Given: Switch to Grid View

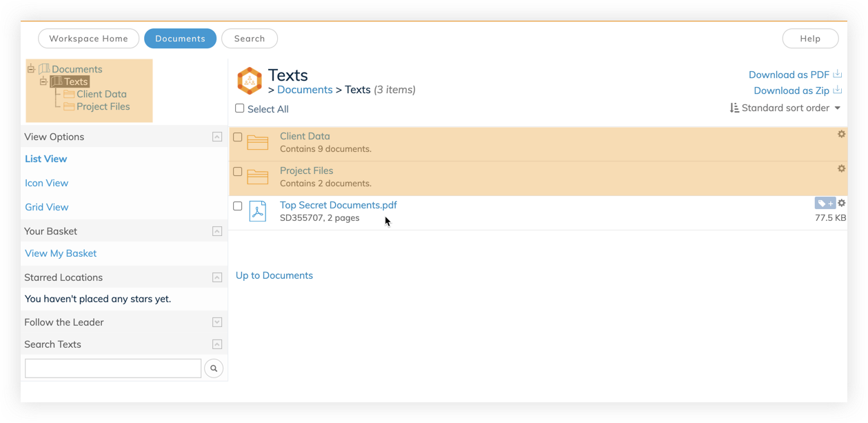Looking at the screenshot, I should pos(47,207).
